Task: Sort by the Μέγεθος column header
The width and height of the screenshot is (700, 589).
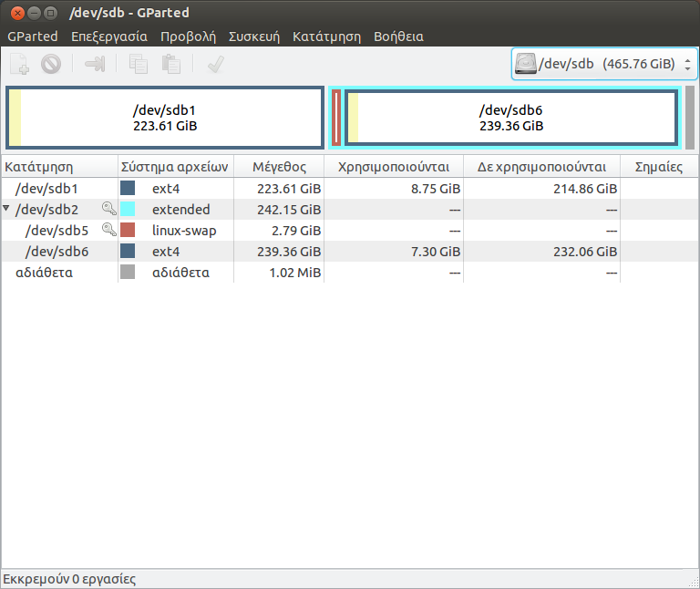Action: 279,167
